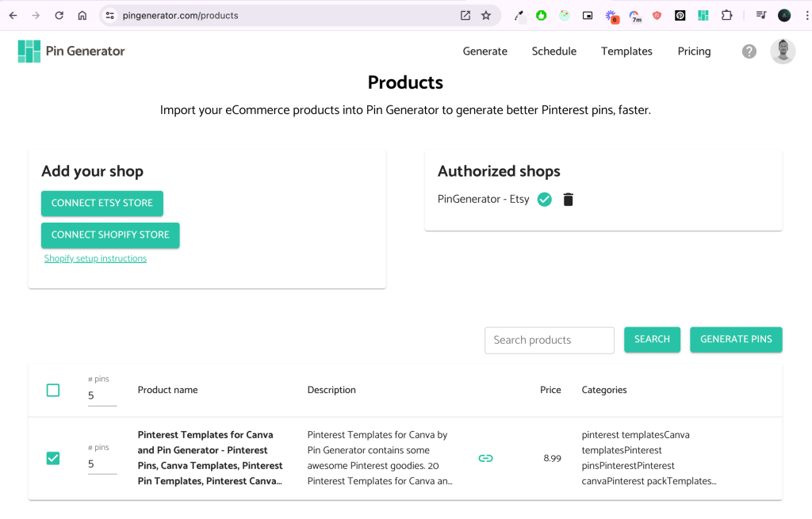Screen dimensions: 812x519
Task: Click the Pin Generator logo icon
Action: (29, 52)
